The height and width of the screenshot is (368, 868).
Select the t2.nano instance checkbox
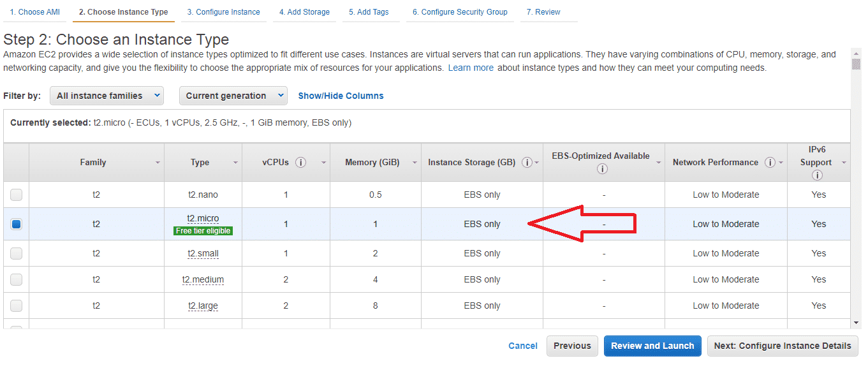point(16,195)
